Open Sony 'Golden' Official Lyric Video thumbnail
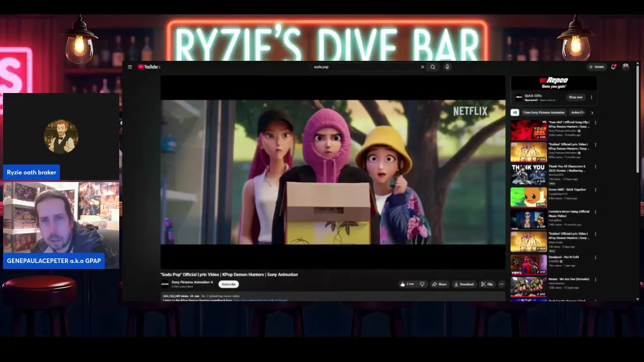This screenshot has width=644, height=362. coord(528,152)
